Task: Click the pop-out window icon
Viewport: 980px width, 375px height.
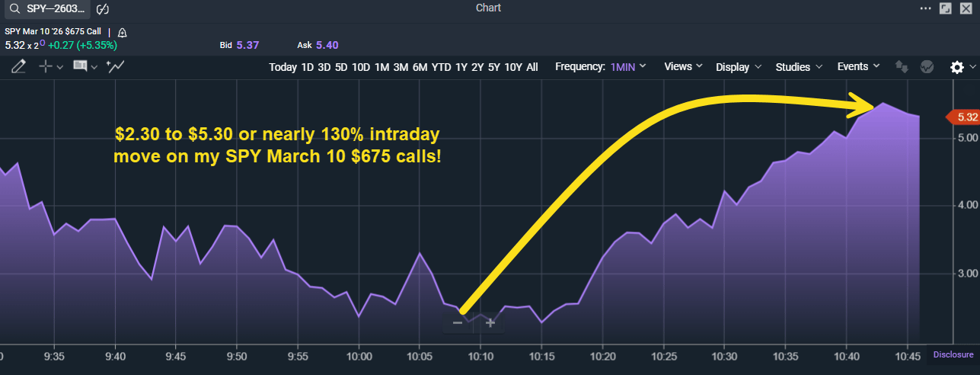Action: 946,8
